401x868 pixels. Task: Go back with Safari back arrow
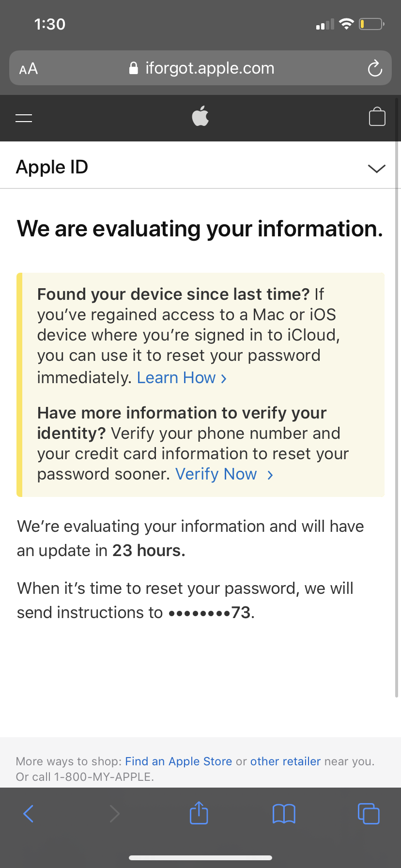29,813
